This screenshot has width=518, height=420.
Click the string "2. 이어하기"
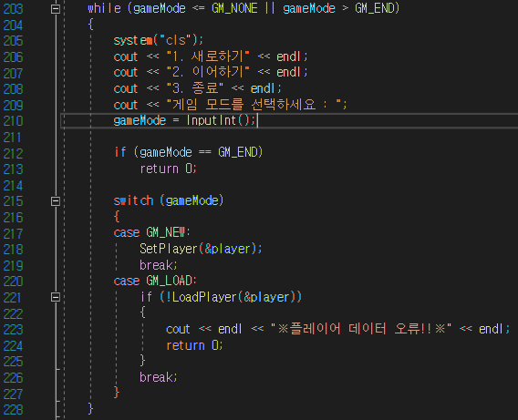[x=208, y=72]
